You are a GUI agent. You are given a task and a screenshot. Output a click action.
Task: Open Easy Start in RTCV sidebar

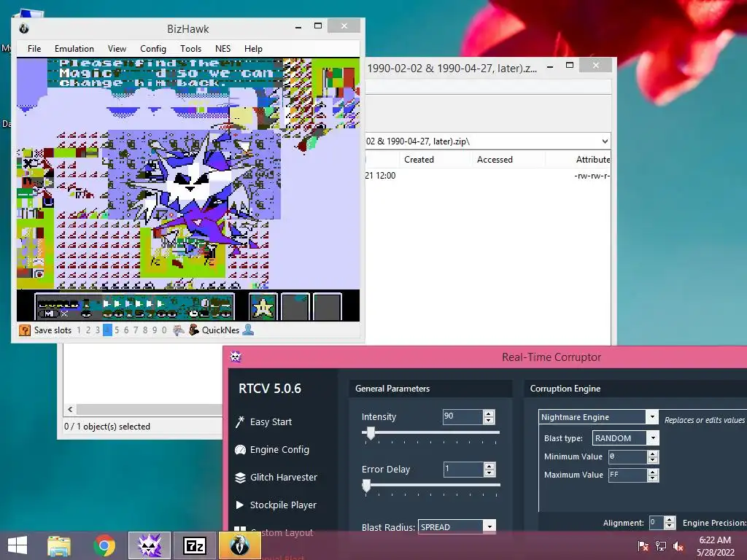[x=263, y=422]
